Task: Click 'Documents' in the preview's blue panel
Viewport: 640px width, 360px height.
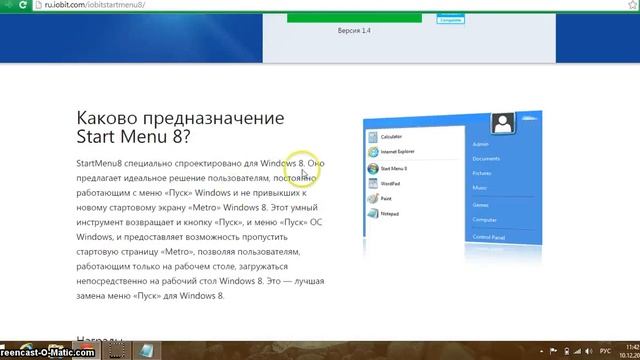Action: click(486, 158)
